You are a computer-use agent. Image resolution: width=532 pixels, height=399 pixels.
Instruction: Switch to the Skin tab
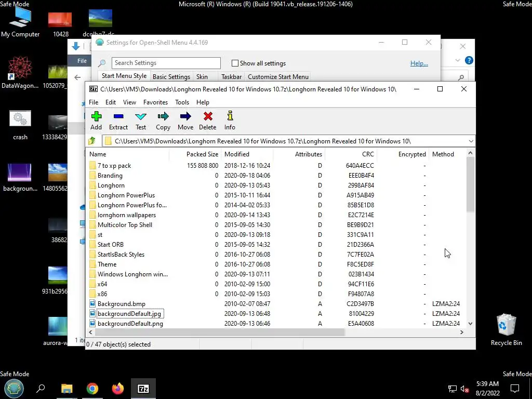pyautogui.click(x=202, y=77)
